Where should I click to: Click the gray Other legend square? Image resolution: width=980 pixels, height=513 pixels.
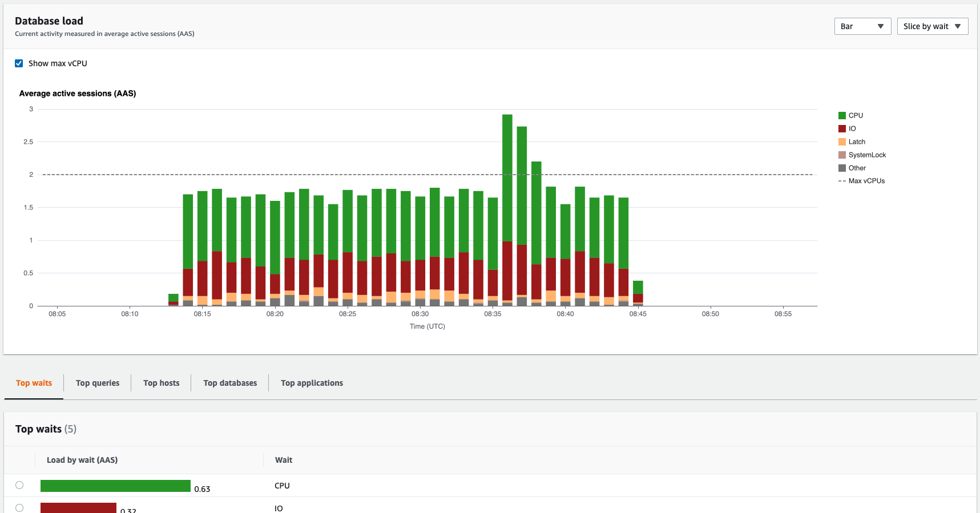[842, 168]
